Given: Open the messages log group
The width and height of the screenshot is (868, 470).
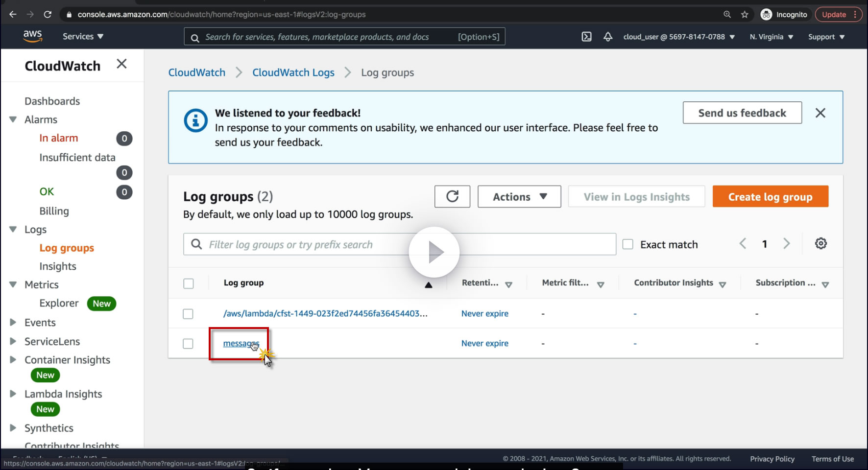Looking at the screenshot, I should point(241,344).
